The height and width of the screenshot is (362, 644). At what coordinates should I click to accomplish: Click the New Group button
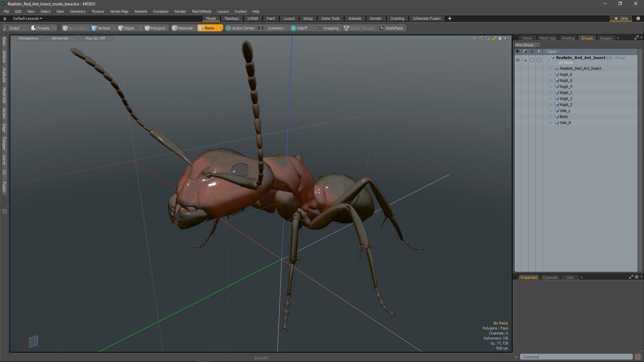pos(527,45)
